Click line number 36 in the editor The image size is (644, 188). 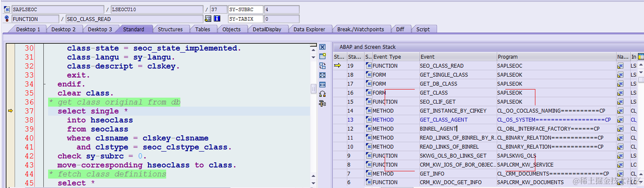pyautogui.click(x=29, y=102)
